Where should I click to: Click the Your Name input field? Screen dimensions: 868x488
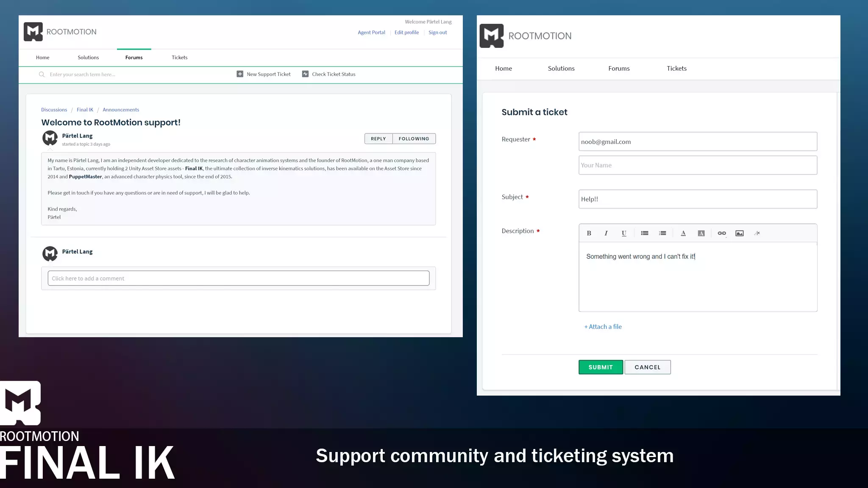698,165
